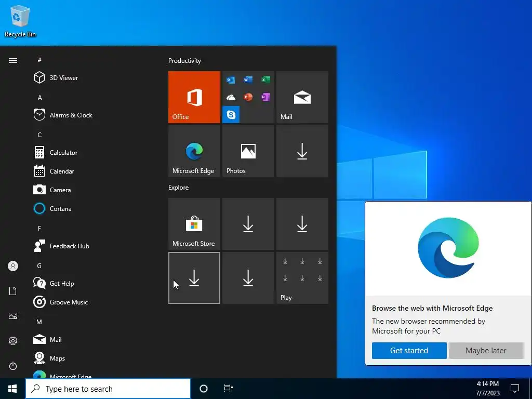Click the large Edge logo in the popup
The width and height of the screenshot is (532, 399).
[448, 248]
